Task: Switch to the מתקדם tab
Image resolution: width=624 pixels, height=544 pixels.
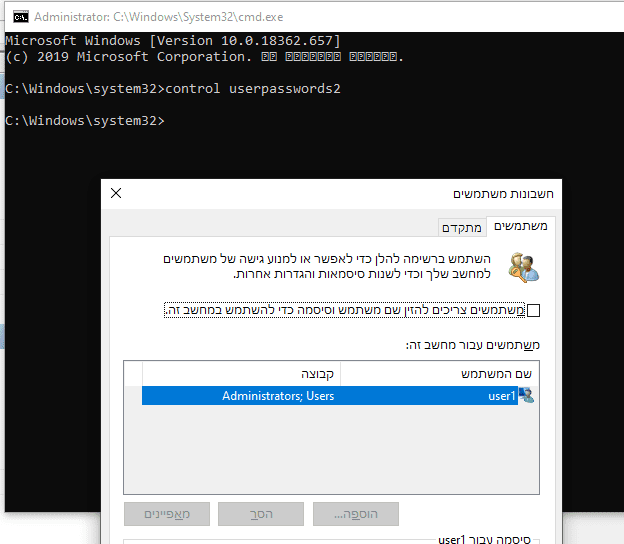Action: pos(462,228)
